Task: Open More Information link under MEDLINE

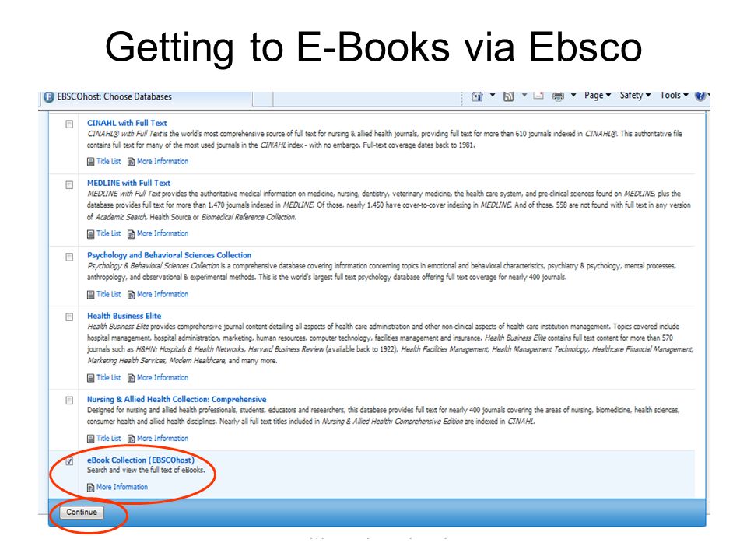Action: coord(163,233)
